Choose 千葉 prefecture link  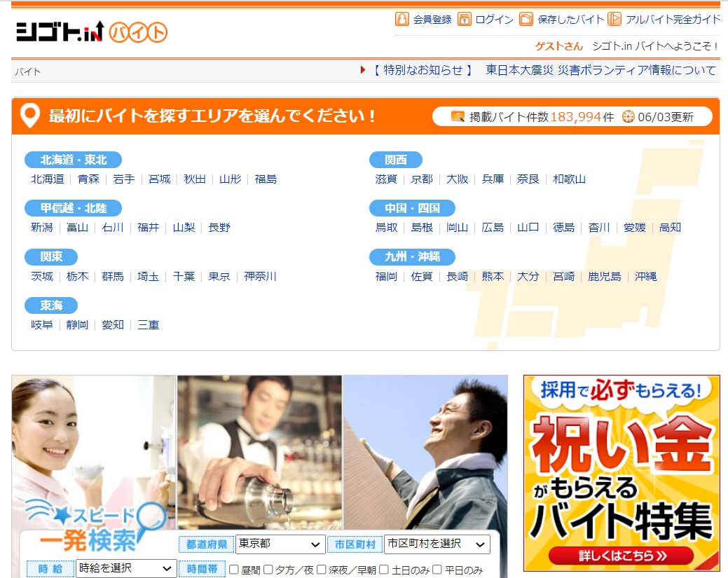pos(184,277)
